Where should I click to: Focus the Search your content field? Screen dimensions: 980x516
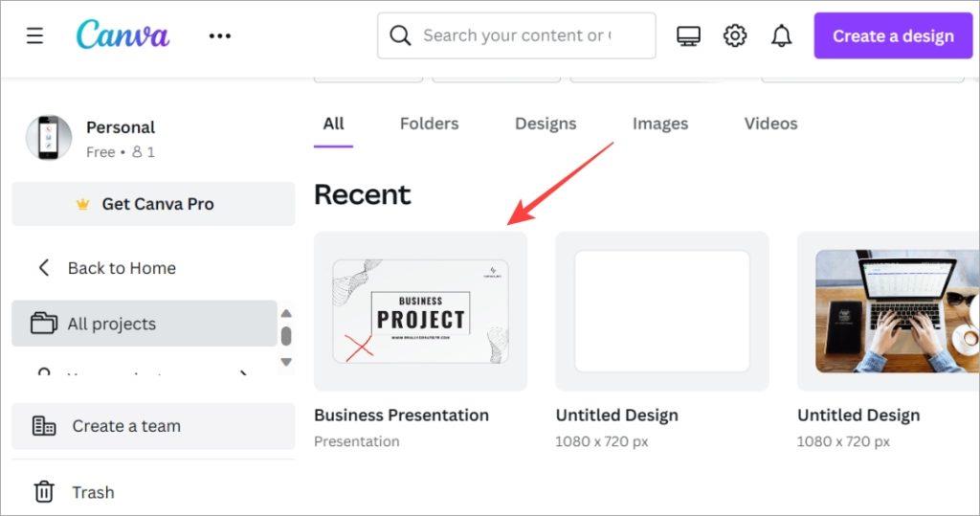(x=516, y=35)
